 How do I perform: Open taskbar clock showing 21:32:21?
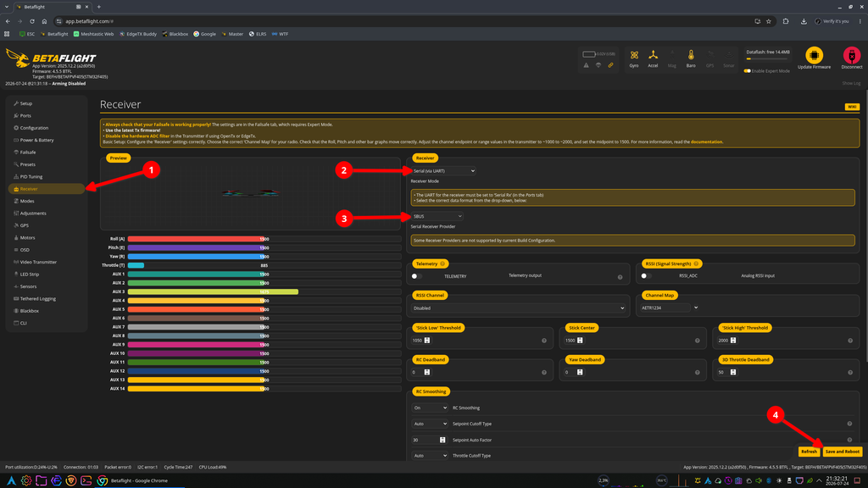tap(837, 481)
